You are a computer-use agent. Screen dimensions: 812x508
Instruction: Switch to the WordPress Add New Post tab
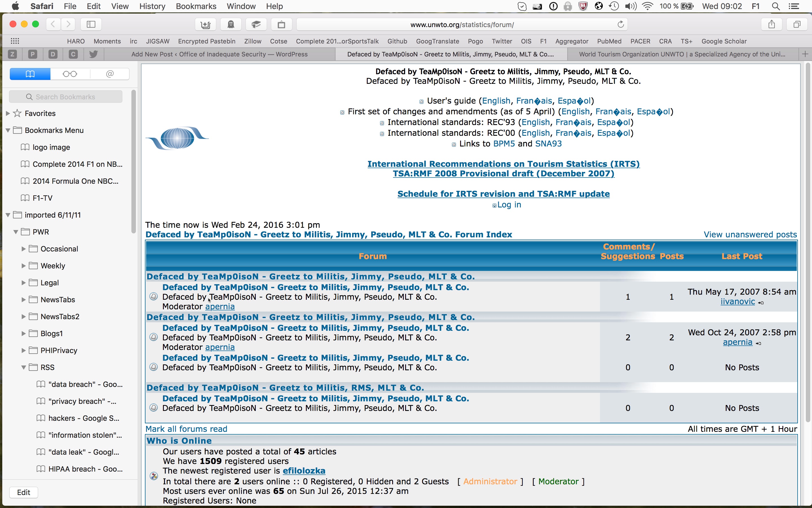tap(219, 54)
